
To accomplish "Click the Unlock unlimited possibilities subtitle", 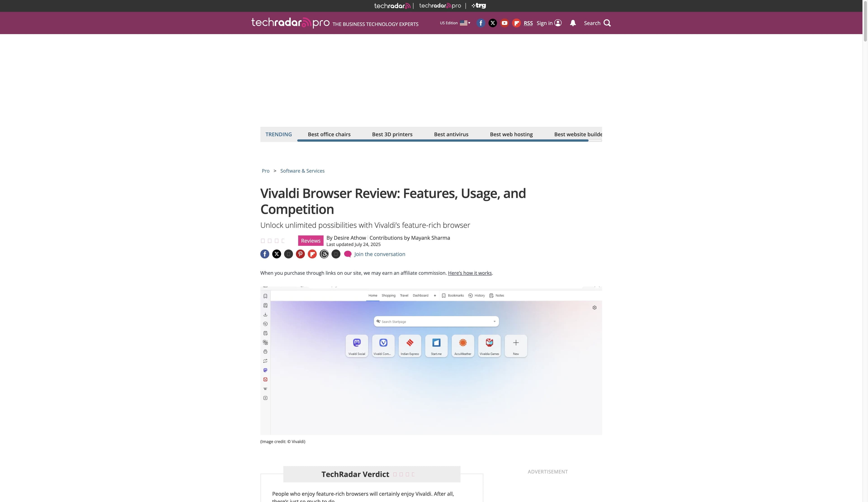I will pos(365,225).
